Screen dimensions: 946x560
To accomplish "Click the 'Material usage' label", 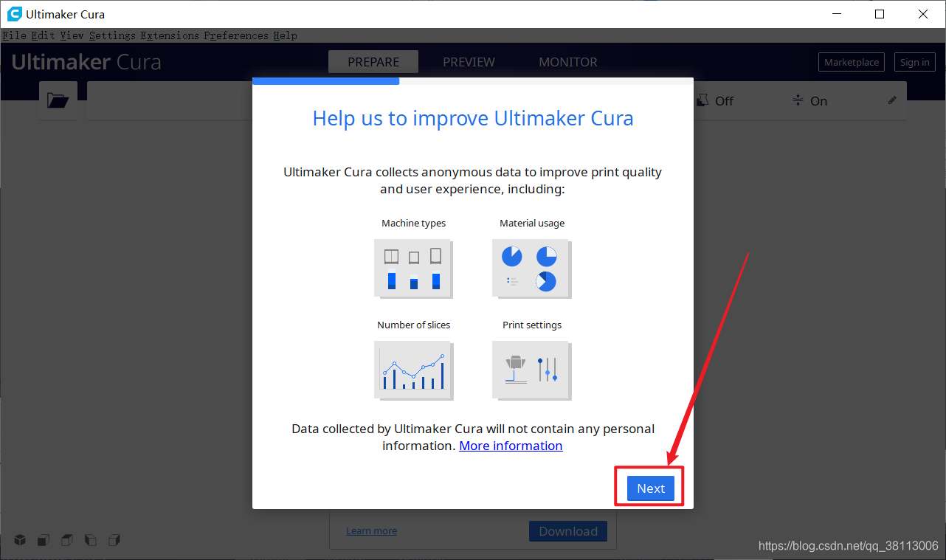I will pyautogui.click(x=532, y=223).
